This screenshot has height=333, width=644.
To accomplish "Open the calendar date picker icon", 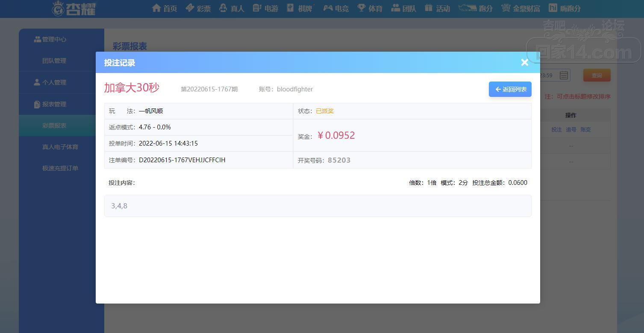I will pyautogui.click(x=564, y=76).
